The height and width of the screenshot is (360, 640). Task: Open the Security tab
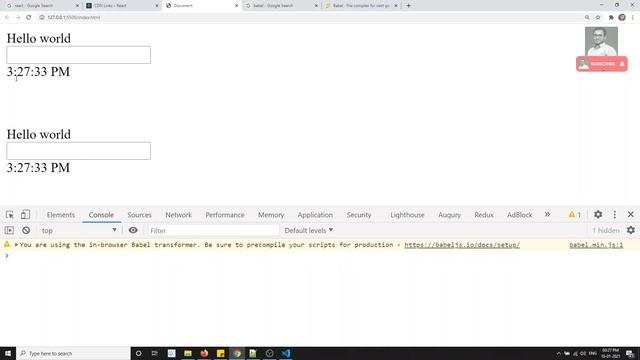tap(359, 215)
